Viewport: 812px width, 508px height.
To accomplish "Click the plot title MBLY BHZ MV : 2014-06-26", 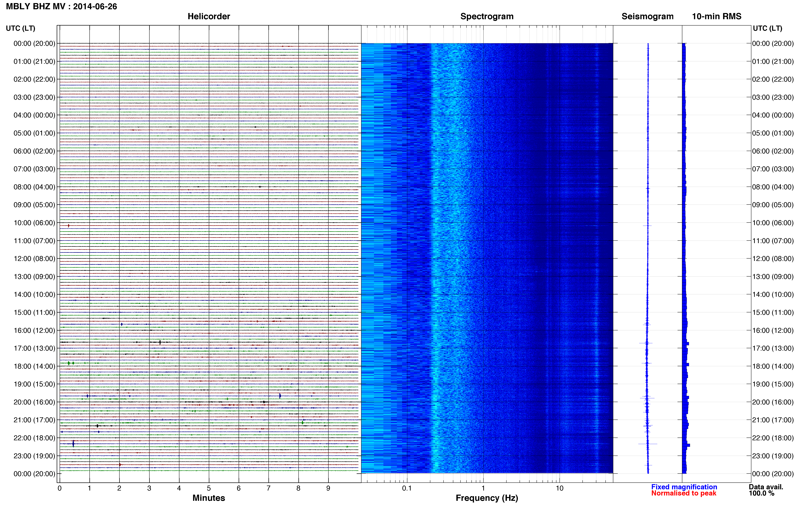I will (61, 6).
